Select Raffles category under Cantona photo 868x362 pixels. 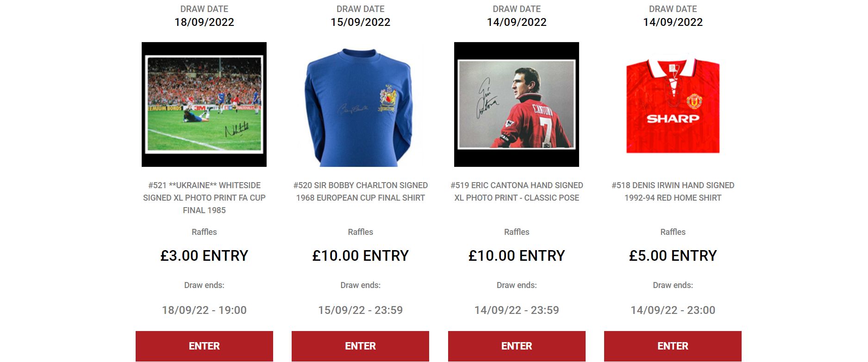(x=517, y=232)
